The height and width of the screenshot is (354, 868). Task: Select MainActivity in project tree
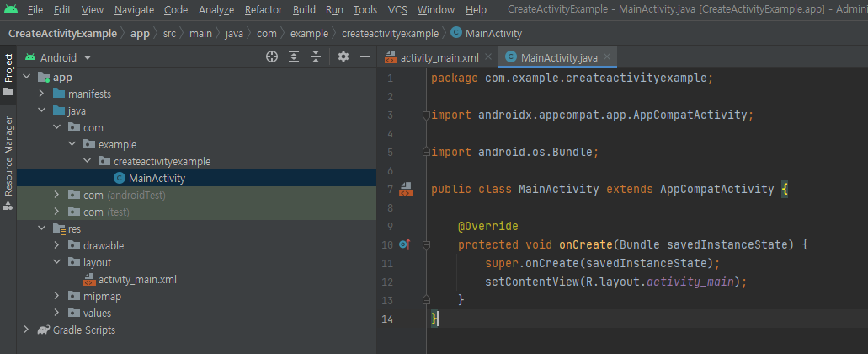point(196,179)
